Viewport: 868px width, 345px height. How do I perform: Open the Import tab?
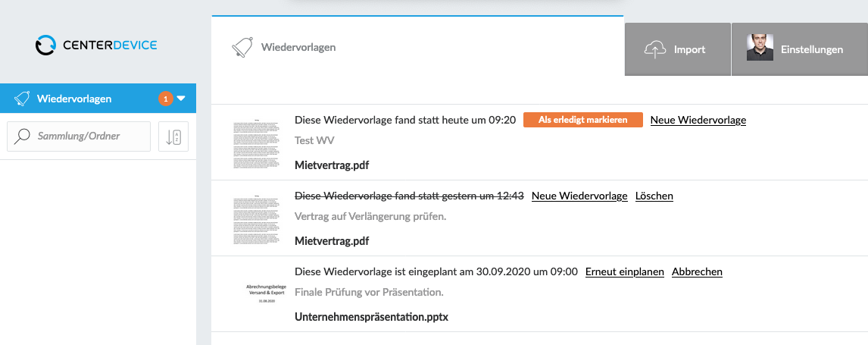678,49
